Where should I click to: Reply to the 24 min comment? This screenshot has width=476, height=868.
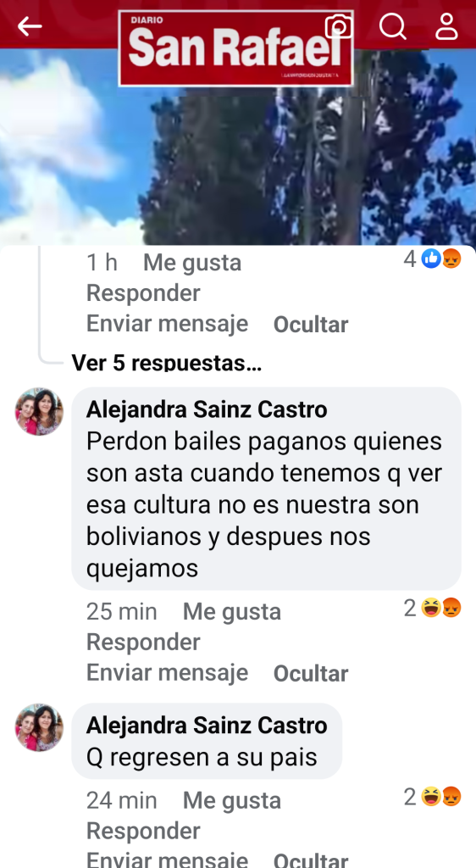pyautogui.click(x=143, y=831)
